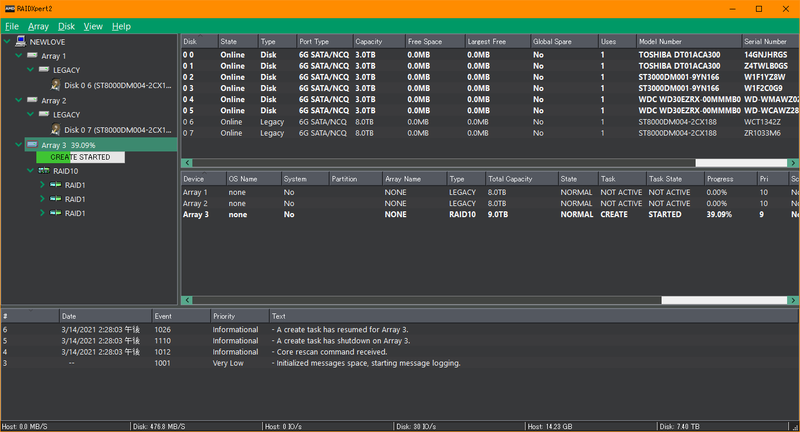Screen dimensions: 800x432
Task: Click the Disk 0 7 disk icon
Action: pos(56,129)
